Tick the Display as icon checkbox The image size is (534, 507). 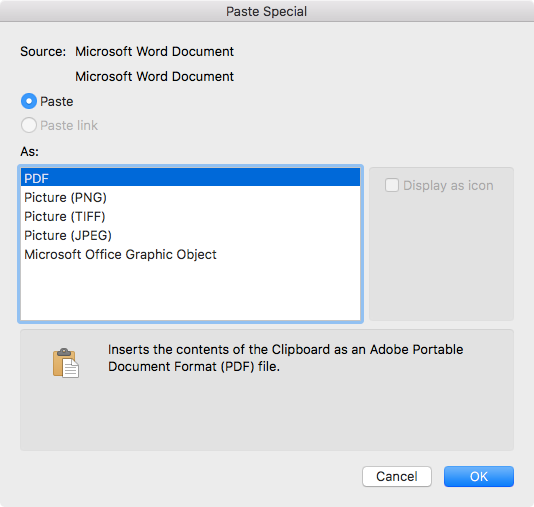click(x=392, y=186)
